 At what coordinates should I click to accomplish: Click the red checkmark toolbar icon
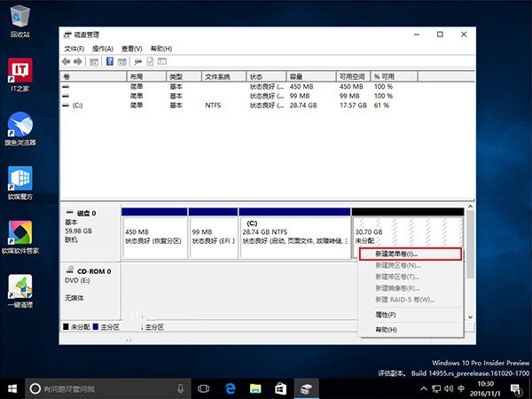pos(149,61)
